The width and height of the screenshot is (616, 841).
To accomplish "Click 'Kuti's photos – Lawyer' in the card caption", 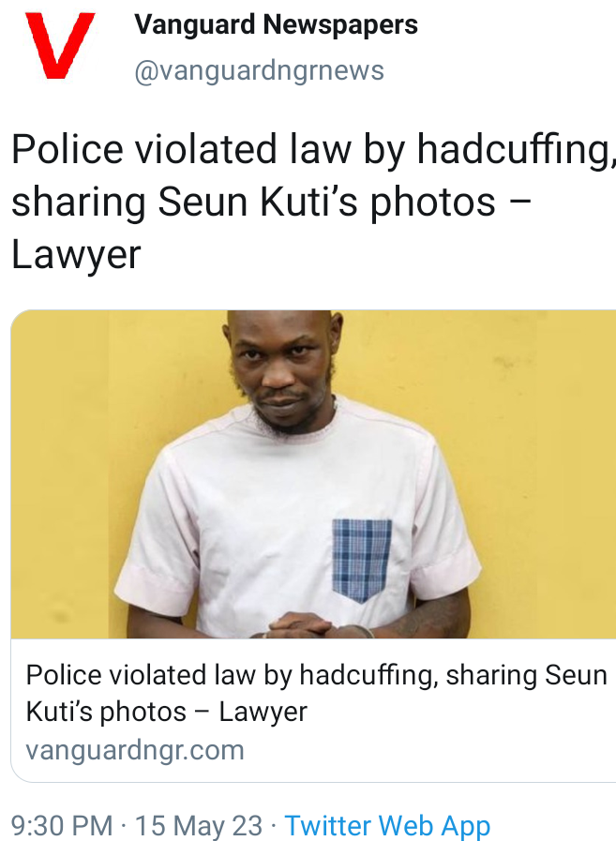I will coord(166,712).
